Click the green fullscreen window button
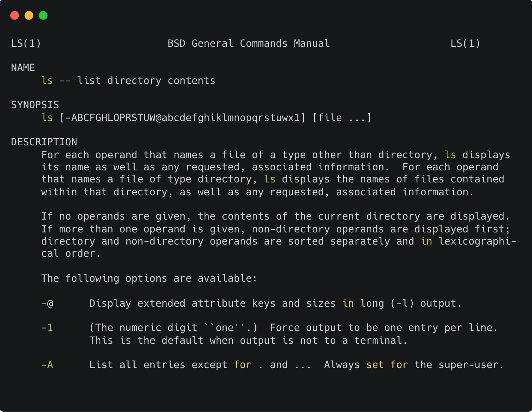Viewport: 532px width, 412px height. pos(43,15)
